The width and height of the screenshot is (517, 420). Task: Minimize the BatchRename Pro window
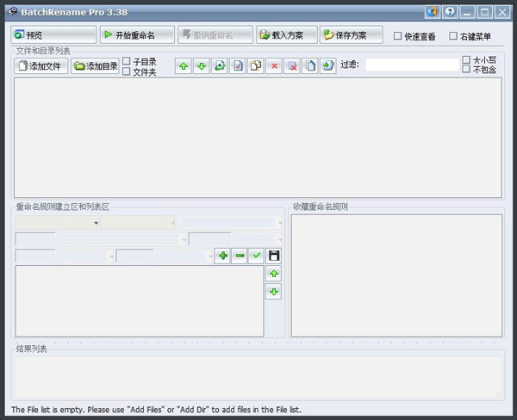(x=467, y=12)
